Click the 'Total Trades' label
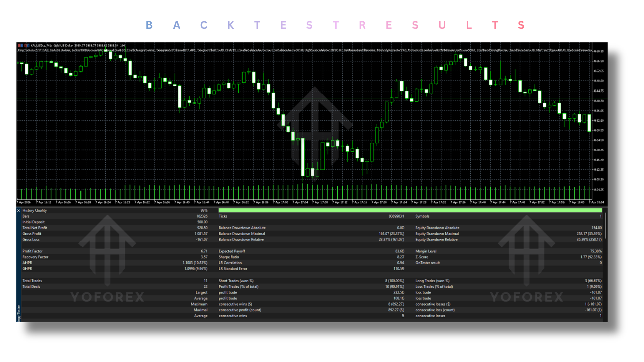The image size is (644, 362). point(32,281)
